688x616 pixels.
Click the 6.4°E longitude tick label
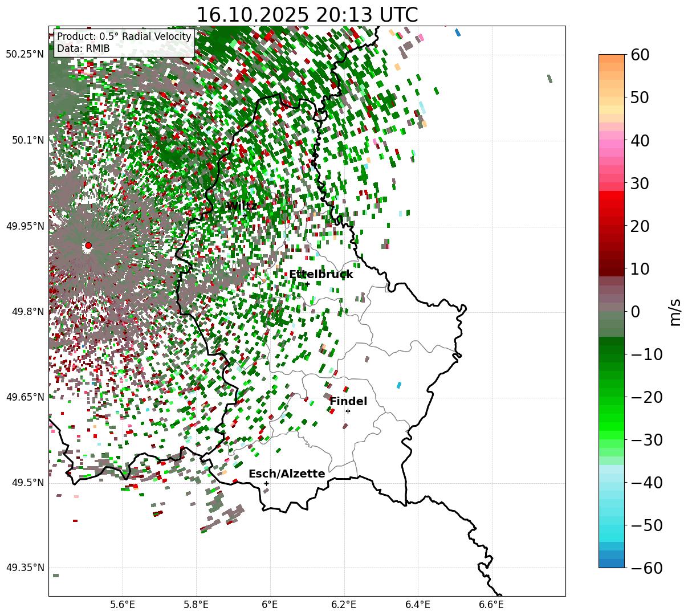[418, 605]
